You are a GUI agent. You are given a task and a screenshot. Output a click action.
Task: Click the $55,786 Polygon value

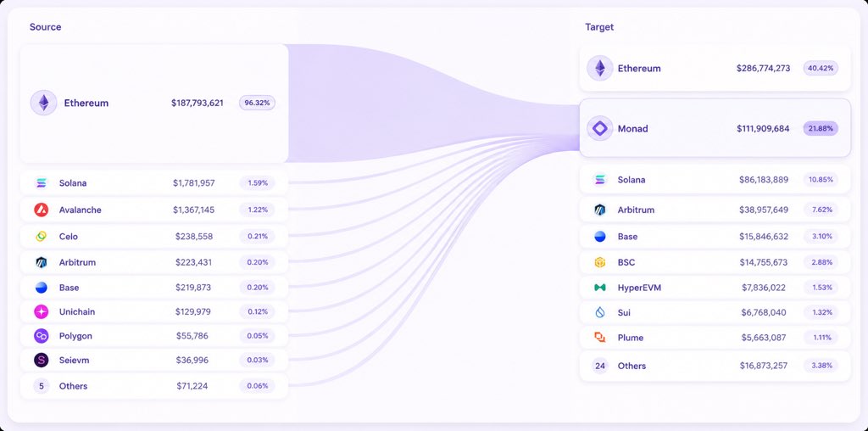[x=192, y=336]
